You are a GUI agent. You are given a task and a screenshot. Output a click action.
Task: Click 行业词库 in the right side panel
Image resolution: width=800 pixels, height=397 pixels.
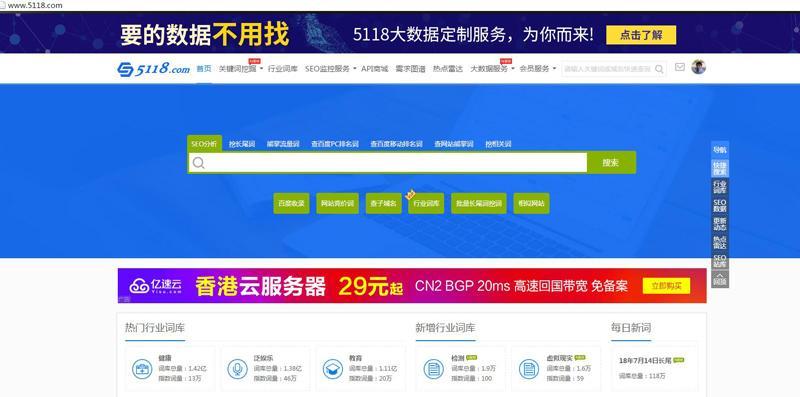720,187
